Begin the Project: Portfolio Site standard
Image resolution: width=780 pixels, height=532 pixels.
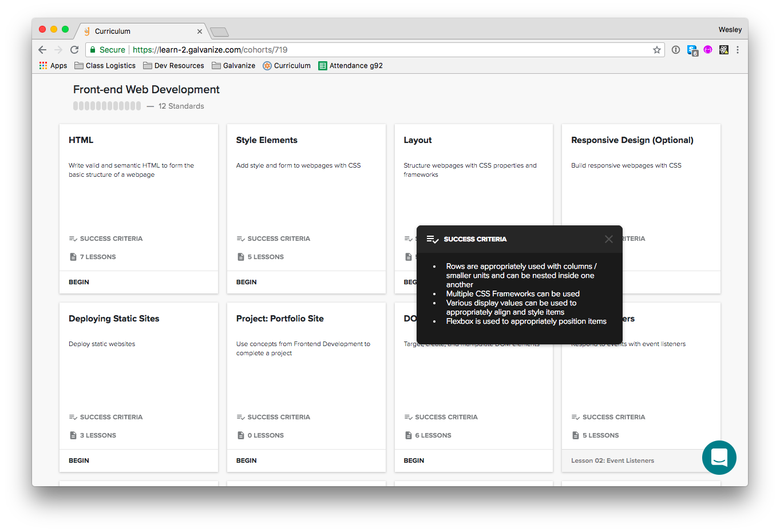[247, 460]
